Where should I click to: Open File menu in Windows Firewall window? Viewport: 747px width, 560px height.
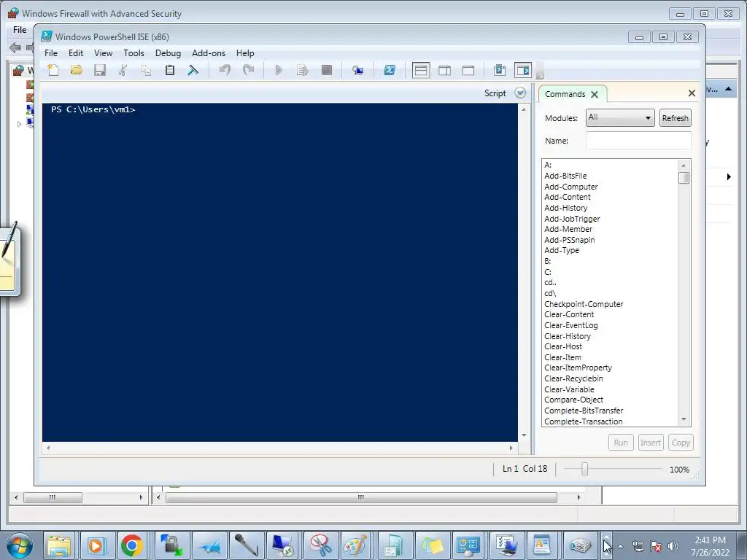click(20, 29)
